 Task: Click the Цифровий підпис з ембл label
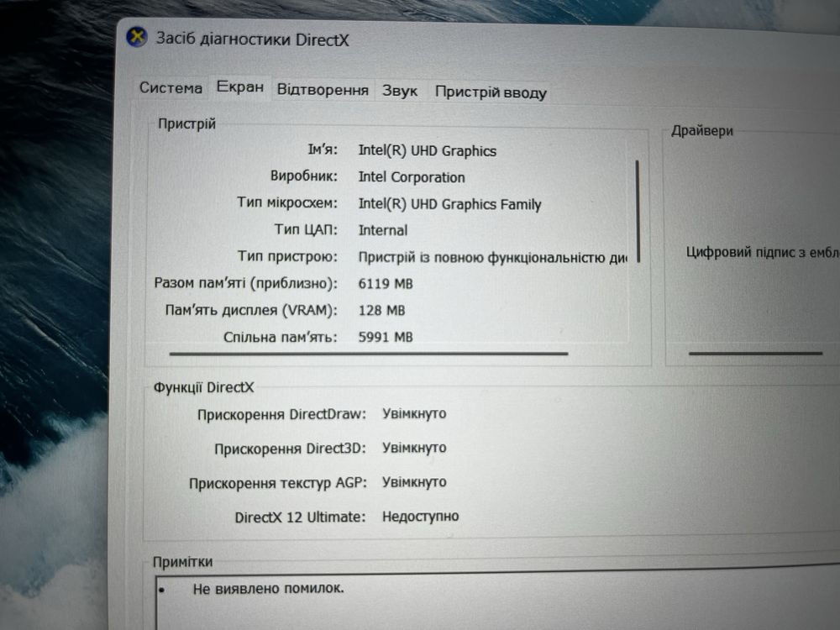click(763, 252)
